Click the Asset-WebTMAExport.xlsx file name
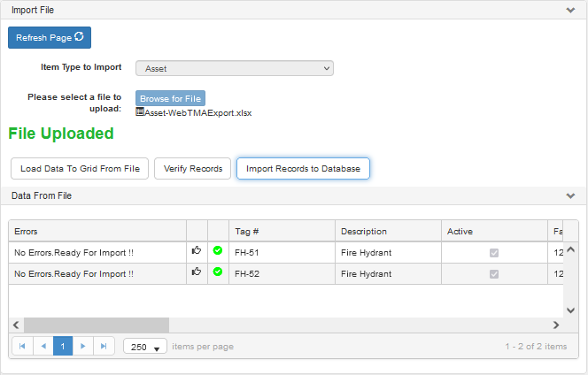 (x=198, y=112)
